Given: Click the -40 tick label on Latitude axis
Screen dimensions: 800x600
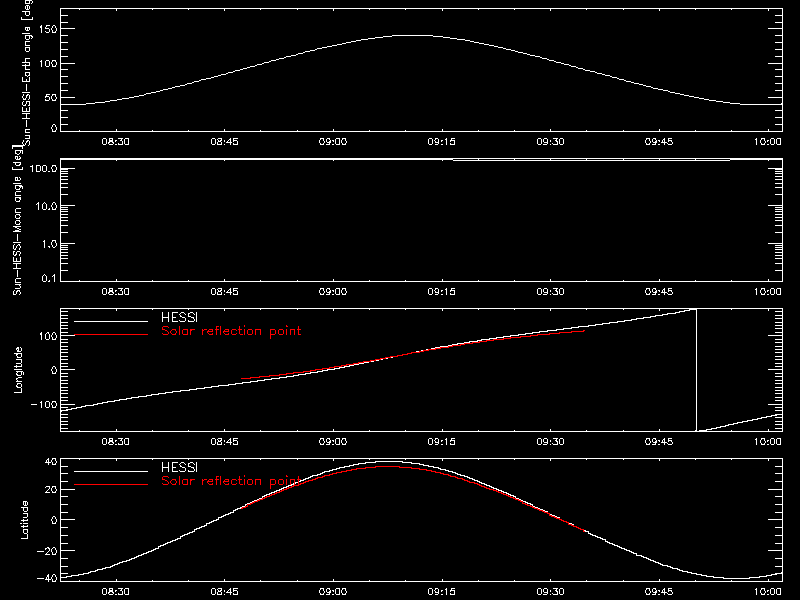Looking at the screenshot, I should coord(47,578).
